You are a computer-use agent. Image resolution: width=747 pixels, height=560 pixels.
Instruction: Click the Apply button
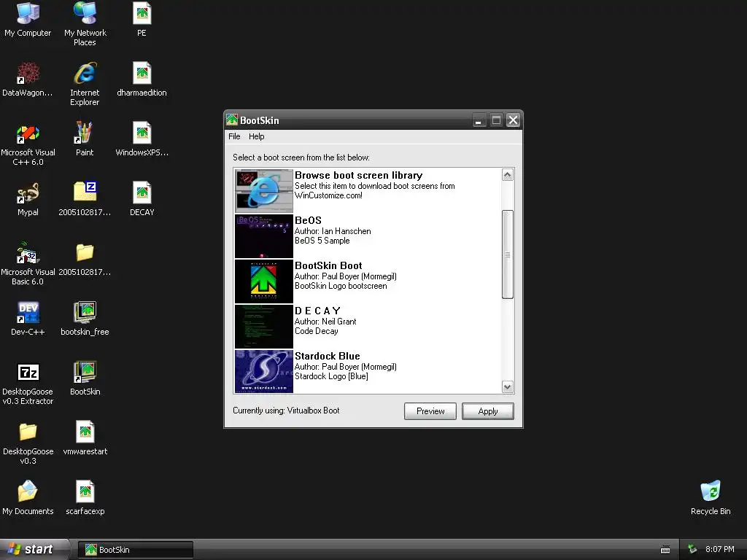click(488, 411)
